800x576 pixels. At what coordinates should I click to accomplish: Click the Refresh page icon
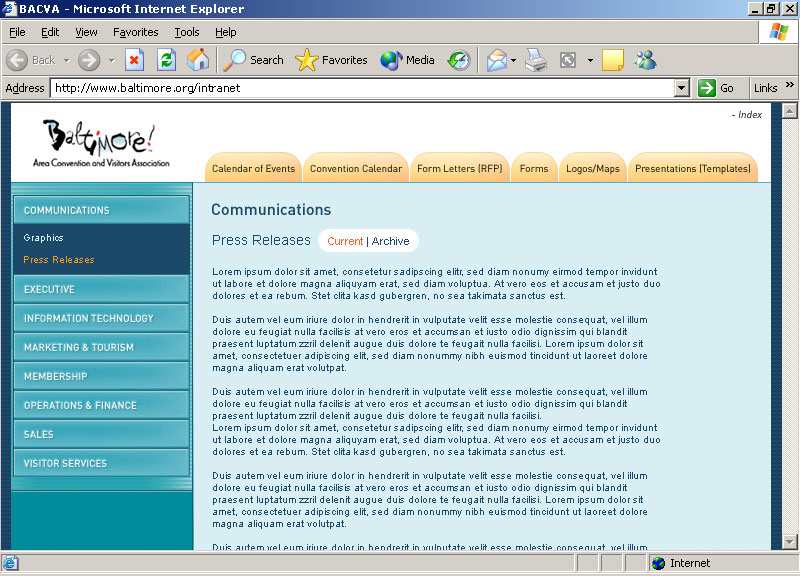166,60
